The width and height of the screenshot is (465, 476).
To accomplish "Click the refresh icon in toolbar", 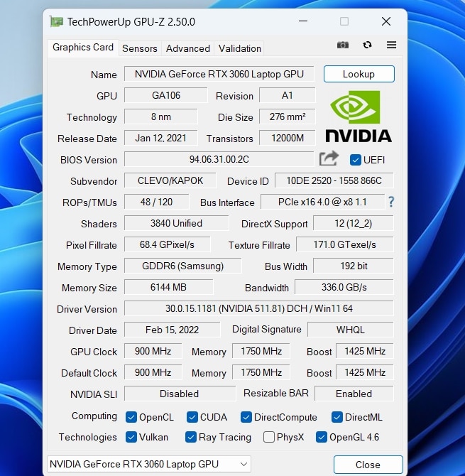I will (x=367, y=45).
